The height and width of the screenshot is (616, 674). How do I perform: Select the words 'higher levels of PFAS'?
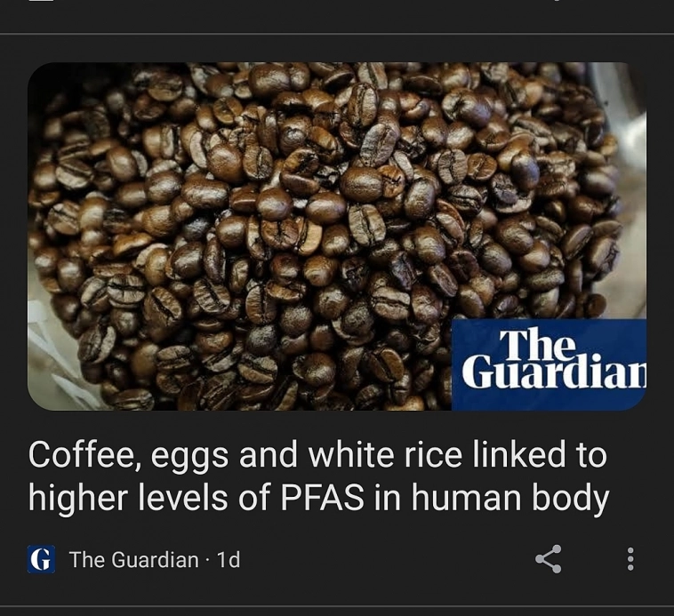click(x=197, y=498)
